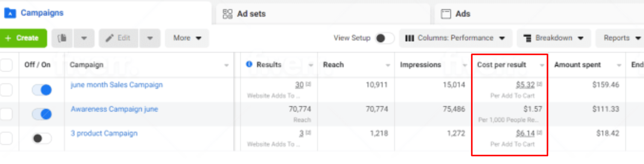Open the Awareness Campaign june link
This screenshot has width=644, height=164.
pos(114,109)
